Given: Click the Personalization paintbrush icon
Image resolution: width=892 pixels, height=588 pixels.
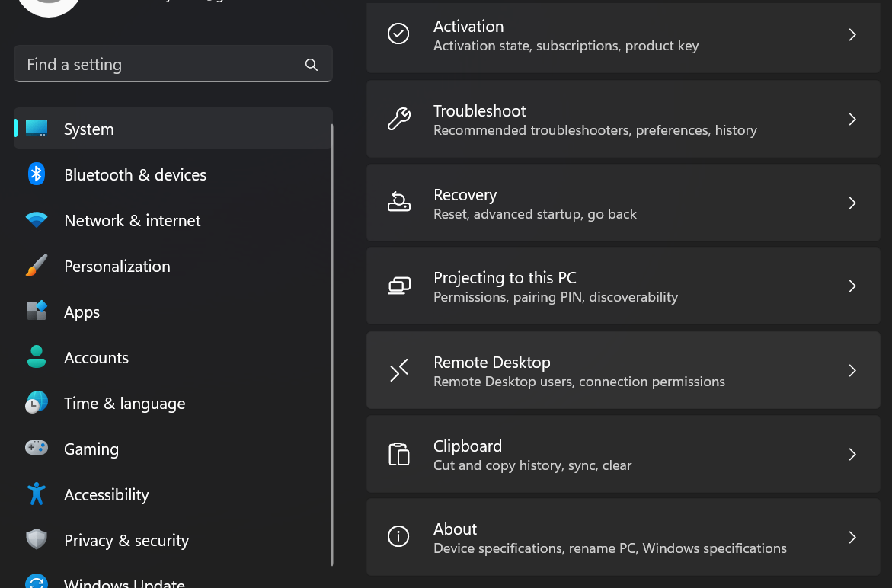Looking at the screenshot, I should [37, 266].
